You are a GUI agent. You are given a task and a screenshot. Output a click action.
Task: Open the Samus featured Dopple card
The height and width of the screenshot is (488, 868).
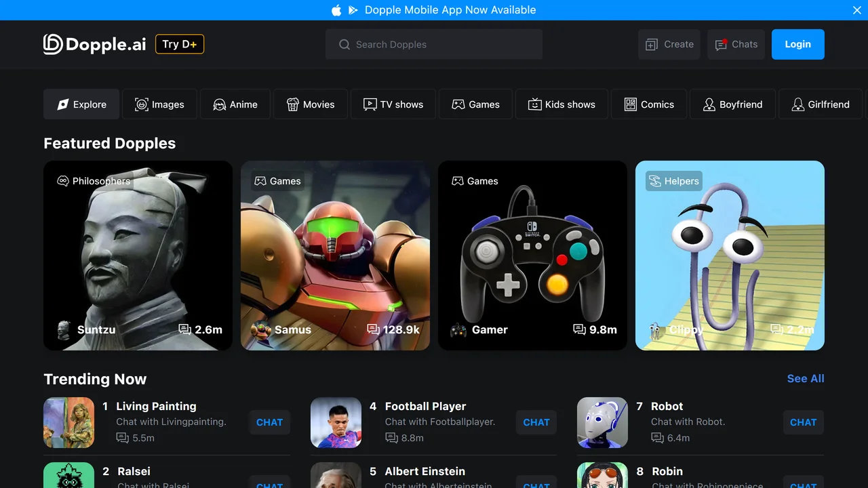[x=335, y=256]
